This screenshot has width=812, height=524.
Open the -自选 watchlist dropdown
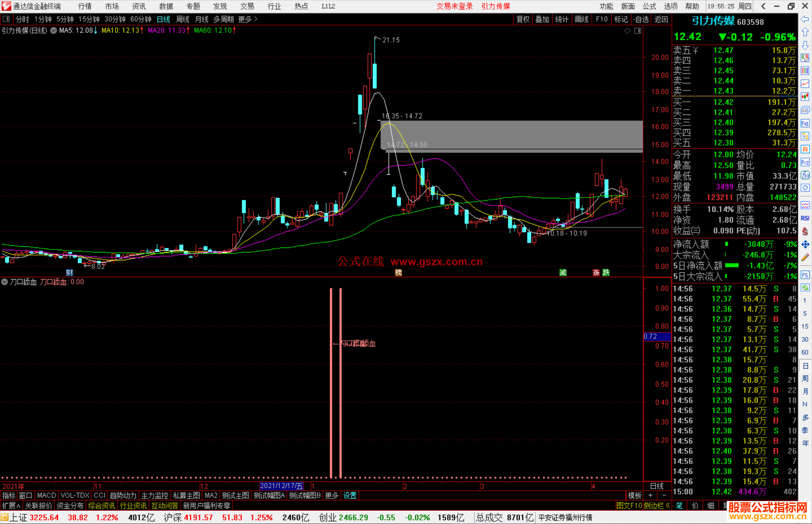(641, 19)
